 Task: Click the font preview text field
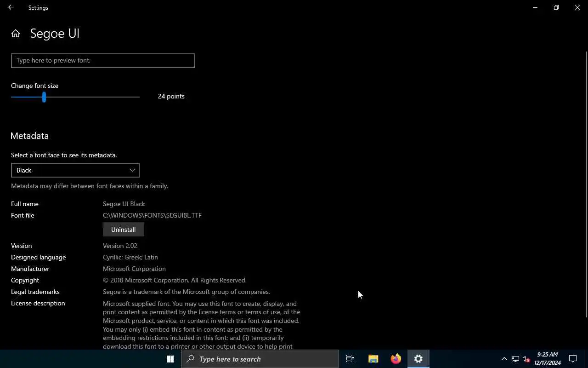[x=103, y=61]
